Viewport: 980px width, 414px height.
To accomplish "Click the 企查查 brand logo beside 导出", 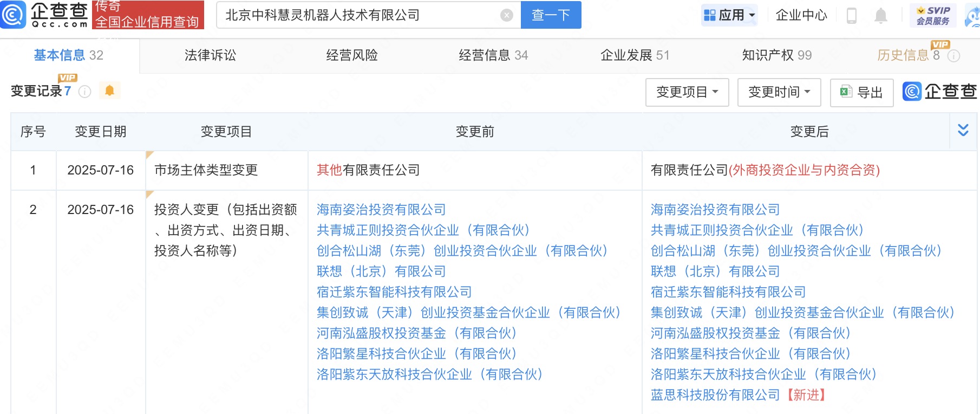I will [x=940, y=92].
